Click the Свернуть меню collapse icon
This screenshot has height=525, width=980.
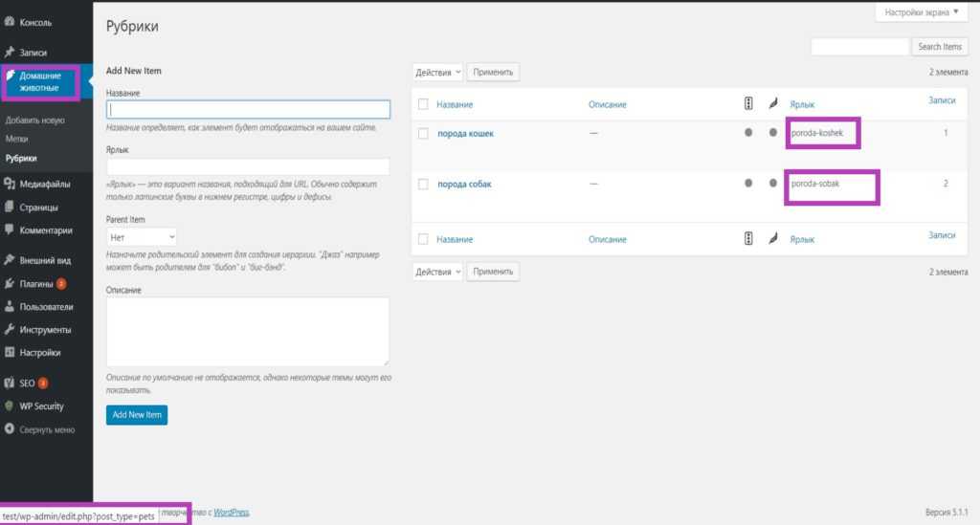point(10,429)
